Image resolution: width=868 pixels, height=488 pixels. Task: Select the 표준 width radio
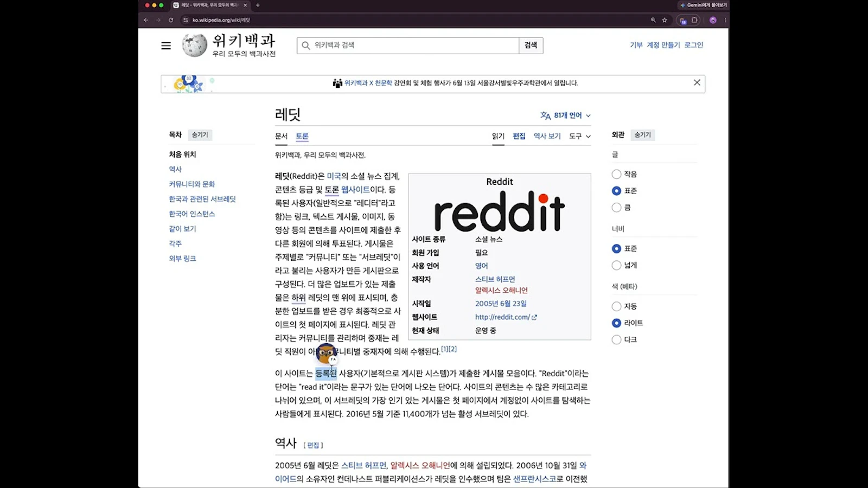[x=616, y=248]
